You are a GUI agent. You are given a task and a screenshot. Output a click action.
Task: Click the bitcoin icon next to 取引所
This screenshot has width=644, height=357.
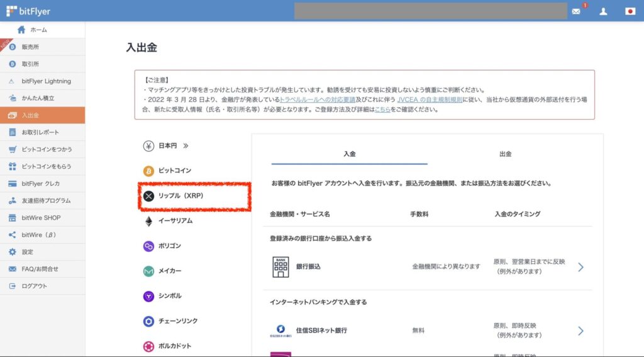(x=13, y=64)
